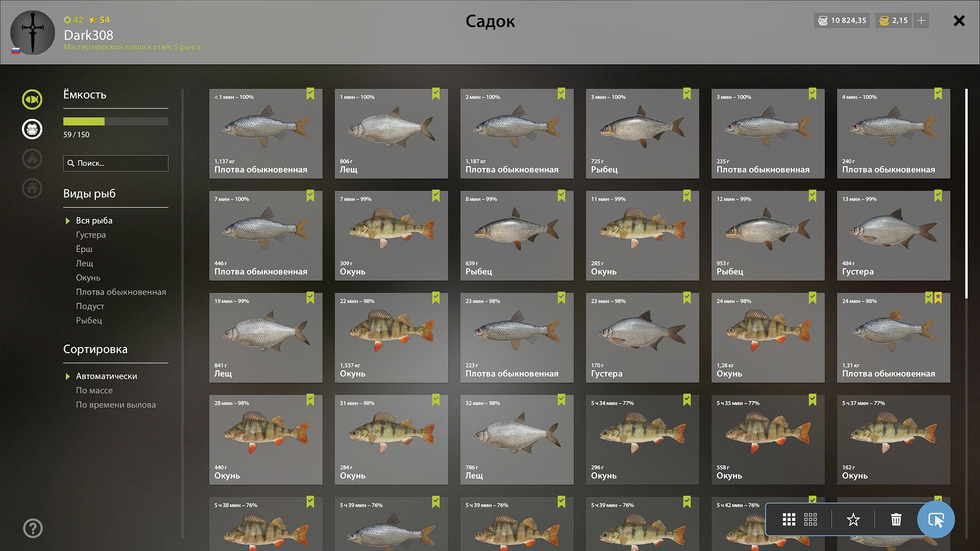Select the 639 г Рыбец card
This screenshot has height=551, width=980.
[517, 236]
